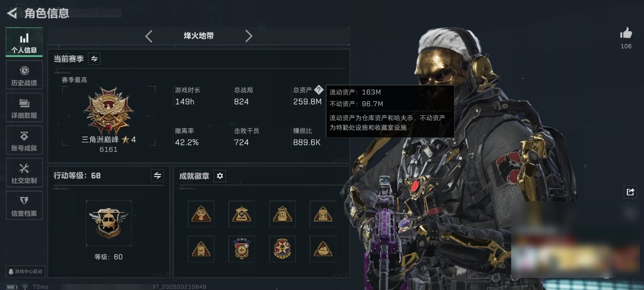The height and width of the screenshot is (290, 644).
Task: Open 成就徽章 gear settings
Action: click(220, 176)
